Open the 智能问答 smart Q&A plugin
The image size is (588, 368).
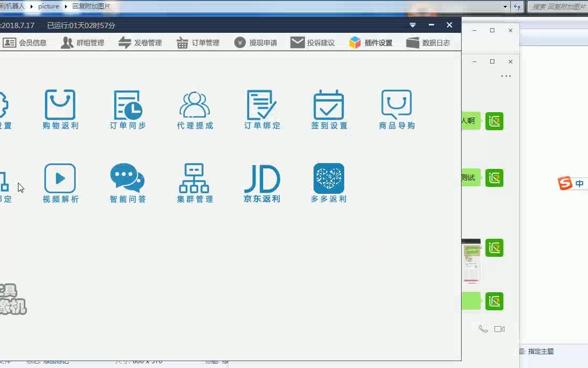click(x=127, y=183)
